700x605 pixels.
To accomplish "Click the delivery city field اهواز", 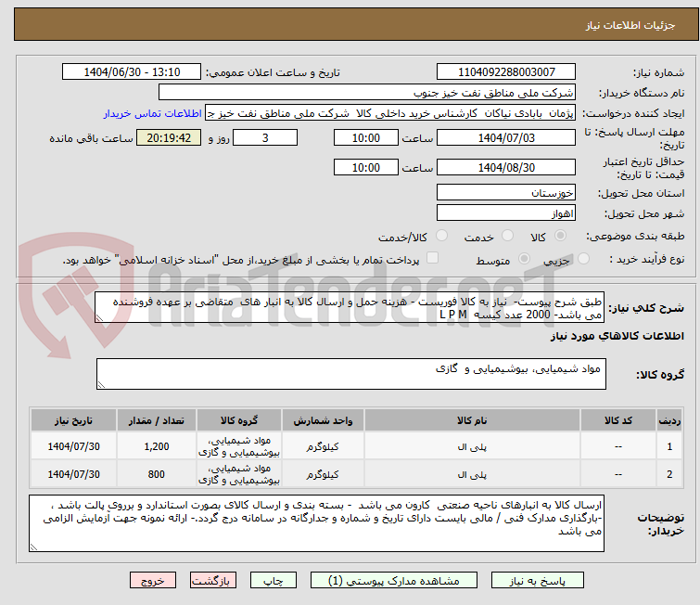I will (506, 213).
